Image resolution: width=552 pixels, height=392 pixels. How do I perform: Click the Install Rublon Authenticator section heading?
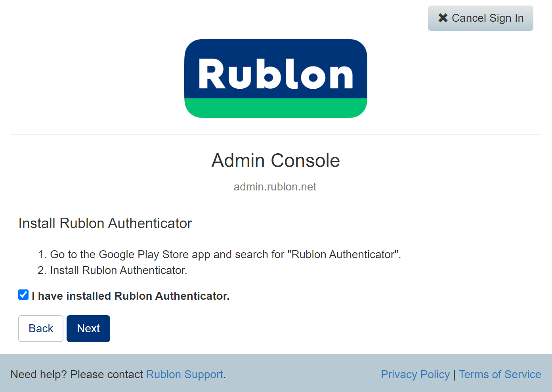[105, 223]
